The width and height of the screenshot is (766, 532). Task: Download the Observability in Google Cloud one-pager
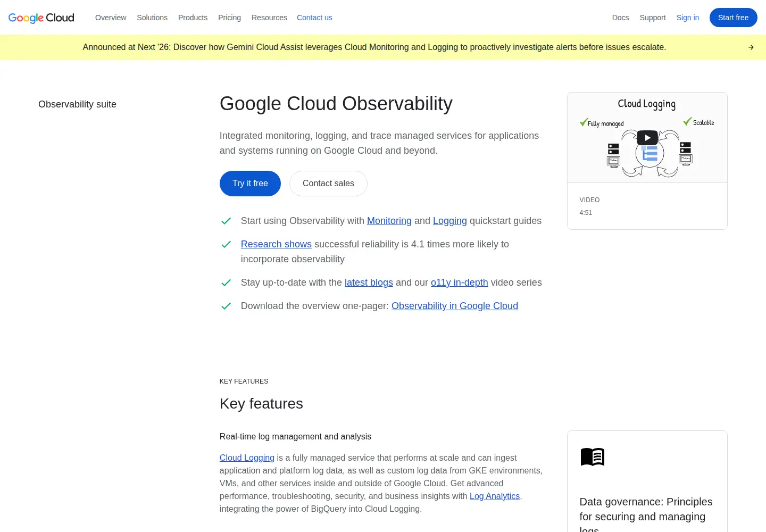click(455, 306)
